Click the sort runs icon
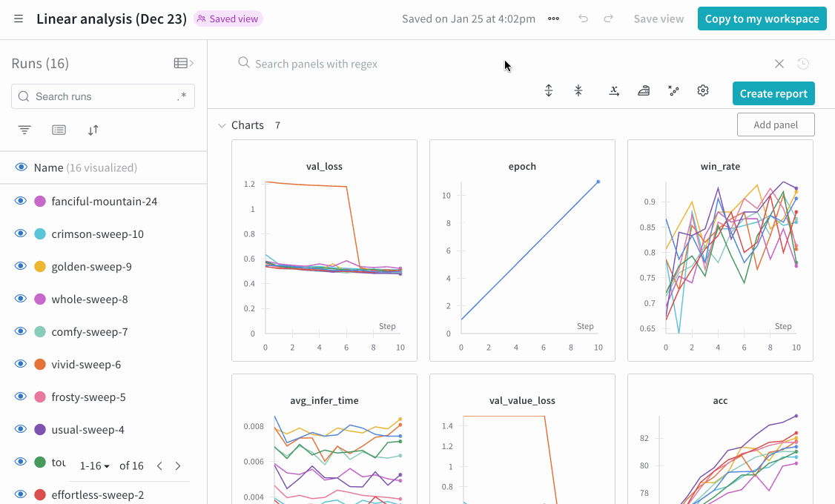Image resolution: width=835 pixels, height=504 pixels. click(x=93, y=130)
